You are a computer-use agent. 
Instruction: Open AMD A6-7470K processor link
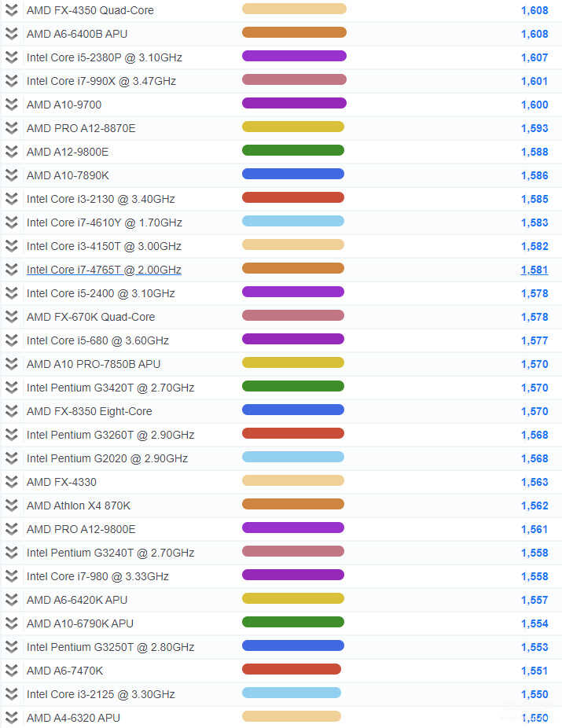[x=65, y=671]
